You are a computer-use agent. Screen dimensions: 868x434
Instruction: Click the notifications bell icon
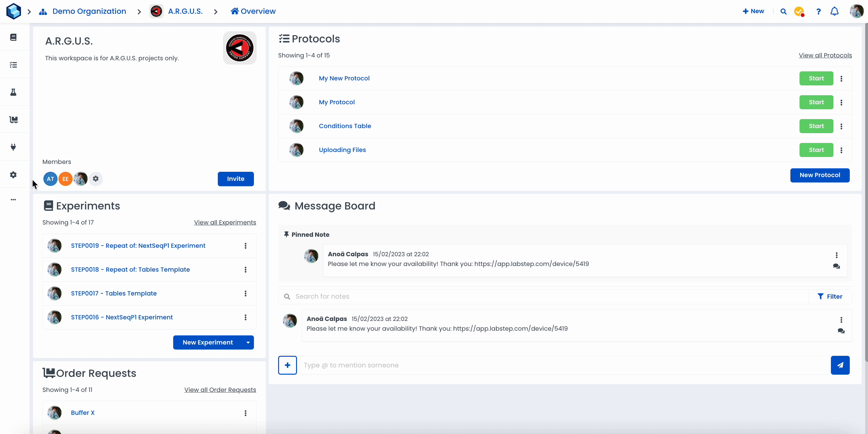(x=834, y=11)
